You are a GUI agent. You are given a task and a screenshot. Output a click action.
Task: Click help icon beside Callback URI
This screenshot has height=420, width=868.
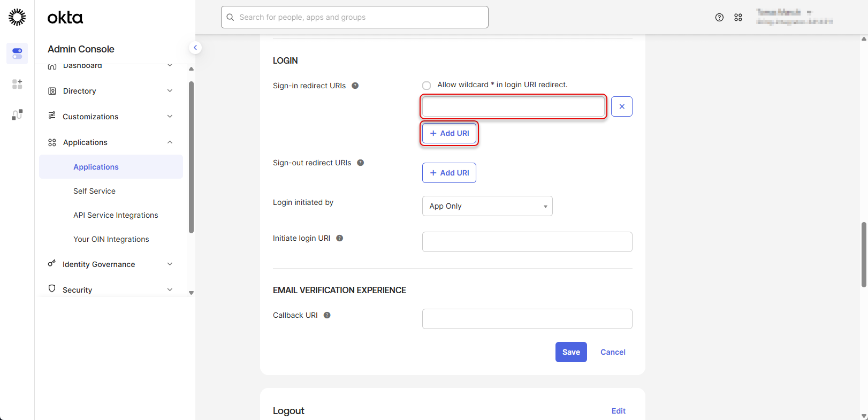pos(327,315)
